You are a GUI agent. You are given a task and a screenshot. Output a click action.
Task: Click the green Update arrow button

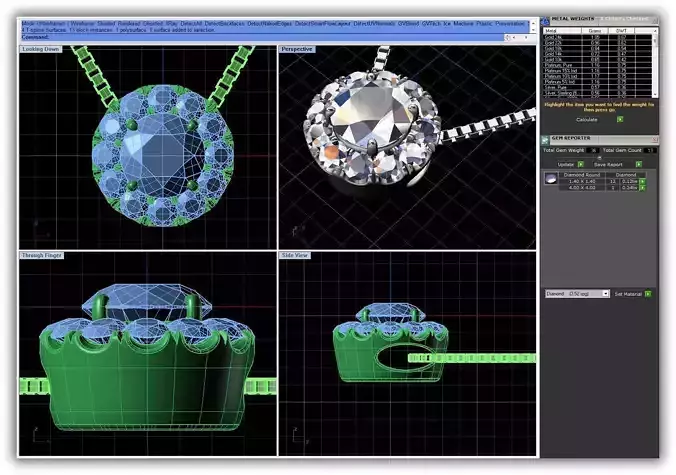pyautogui.click(x=581, y=164)
